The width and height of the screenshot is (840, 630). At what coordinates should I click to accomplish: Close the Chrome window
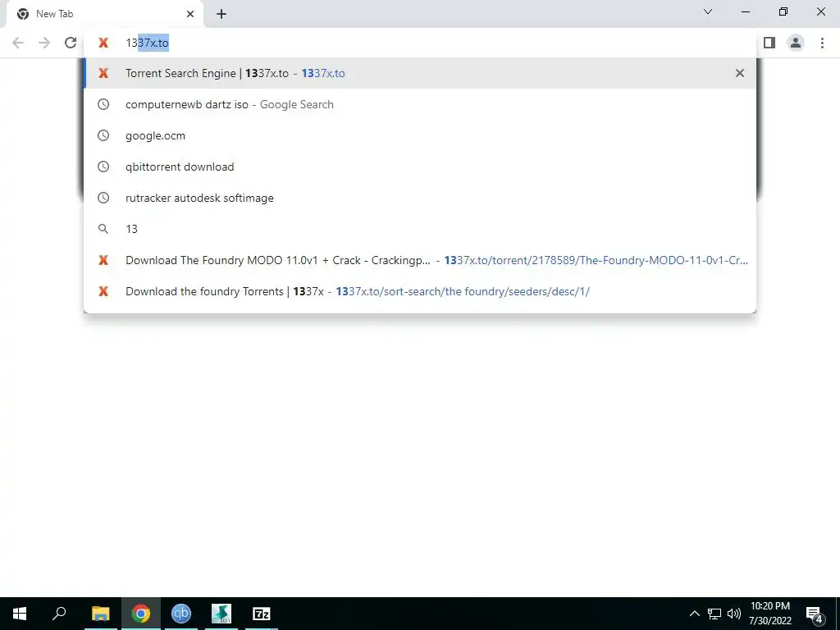pos(820,11)
